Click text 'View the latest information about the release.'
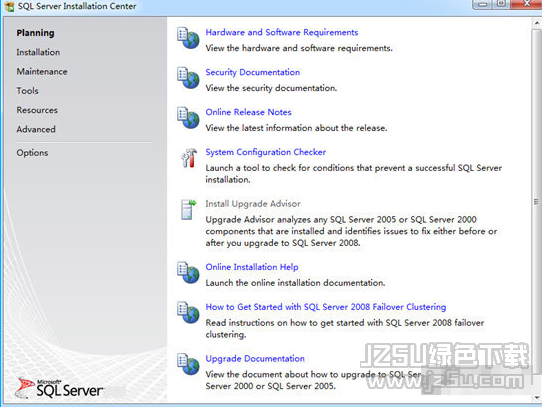The image size is (542, 407). click(296, 128)
